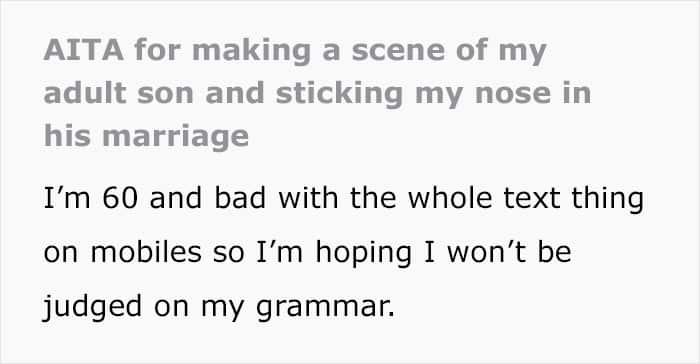Select the title line "adult son and sticking my nose in"
Viewport: 700px width, 364px height.
coord(317,93)
